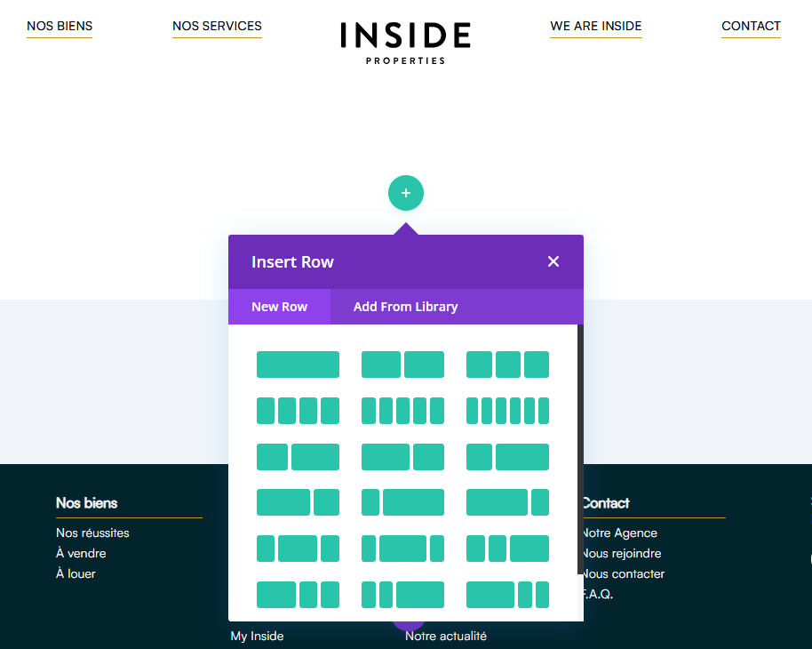Go to WE ARE INSIDE page
This screenshot has height=649, width=812.
(x=595, y=27)
